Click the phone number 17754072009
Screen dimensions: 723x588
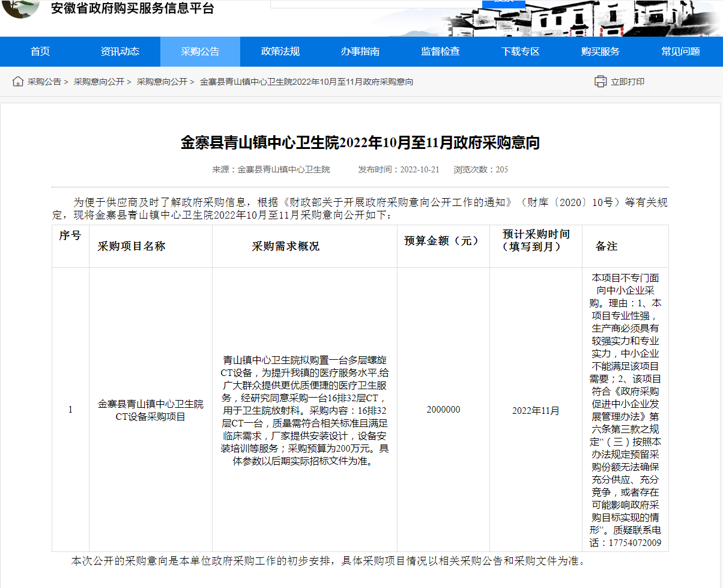(634, 543)
